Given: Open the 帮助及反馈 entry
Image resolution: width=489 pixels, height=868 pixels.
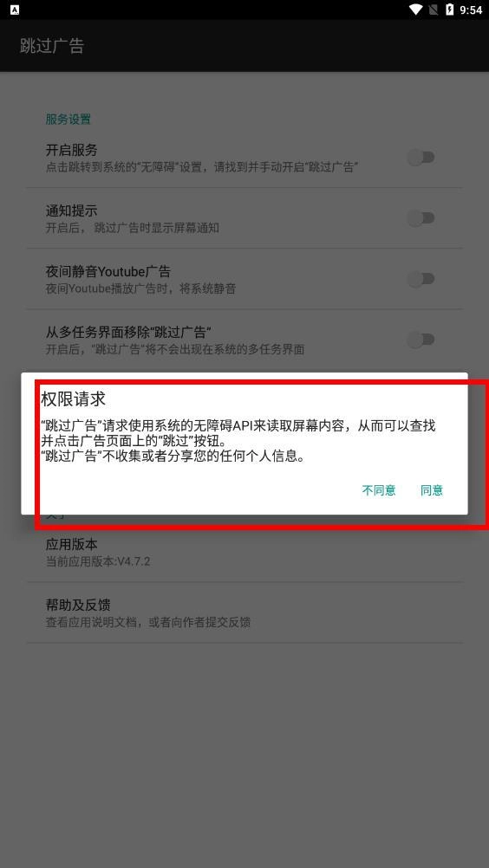Looking at the screenshot, I should point(244,612).
